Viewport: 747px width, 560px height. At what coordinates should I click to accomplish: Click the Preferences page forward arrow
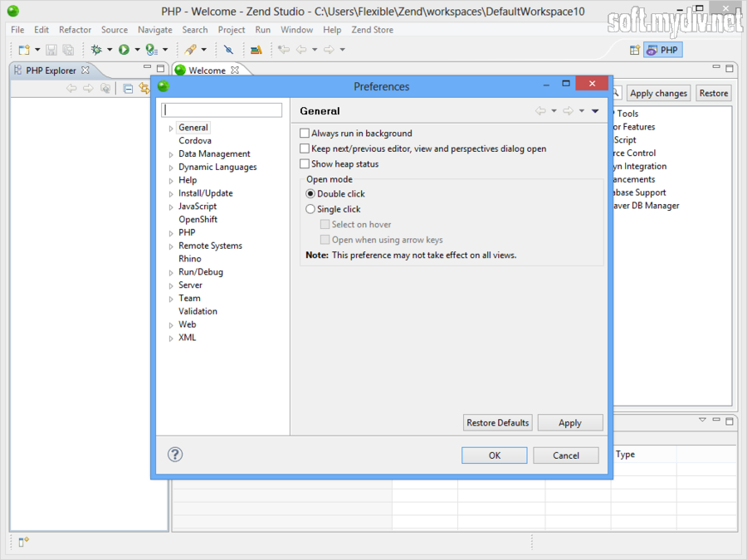pos(568,111)
